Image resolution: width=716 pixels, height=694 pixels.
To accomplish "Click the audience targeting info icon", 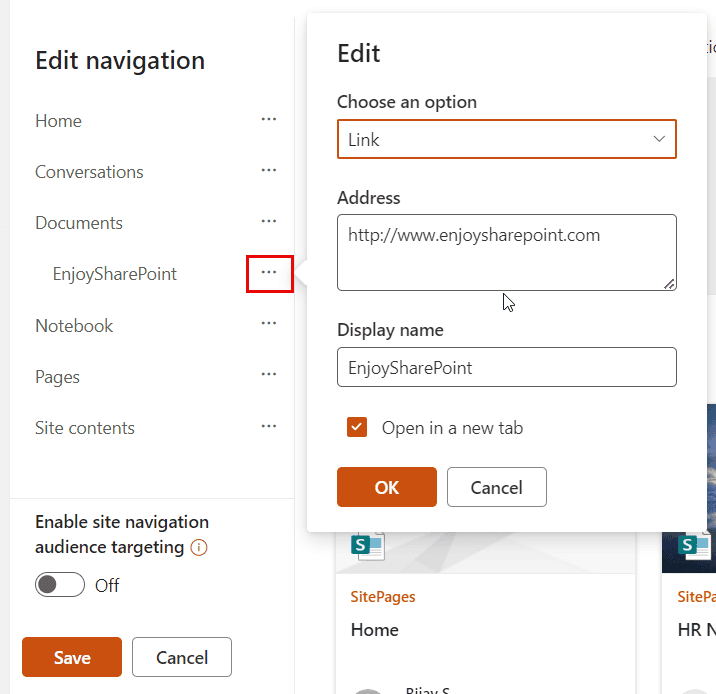I will coord(199,547).
